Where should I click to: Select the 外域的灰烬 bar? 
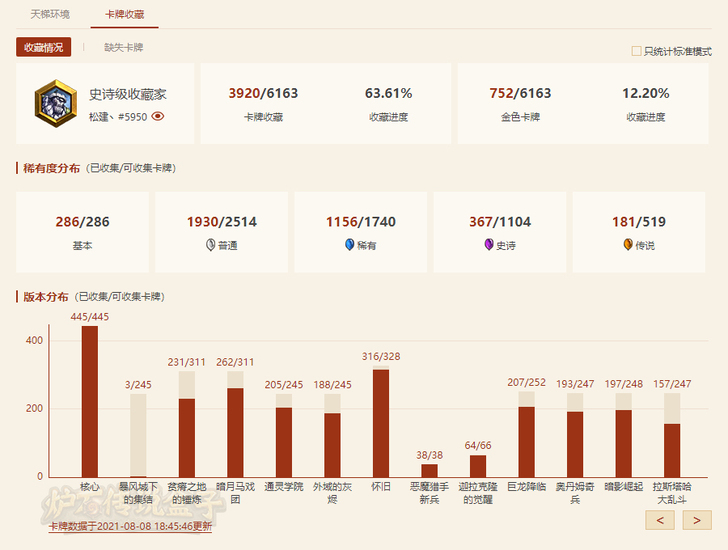coord(332,435)
